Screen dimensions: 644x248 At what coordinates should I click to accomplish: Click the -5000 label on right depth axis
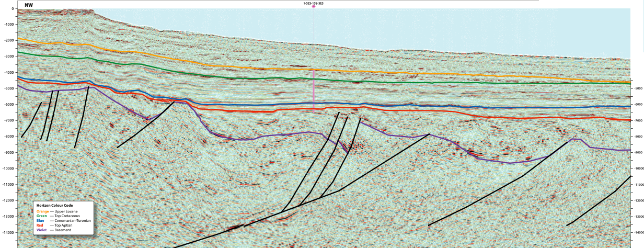(x=638, y=89)
